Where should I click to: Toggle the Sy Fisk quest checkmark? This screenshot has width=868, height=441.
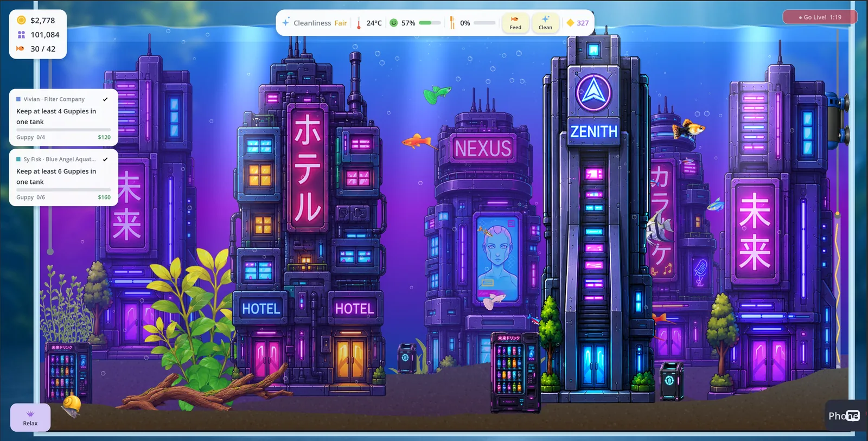(105, 159)
